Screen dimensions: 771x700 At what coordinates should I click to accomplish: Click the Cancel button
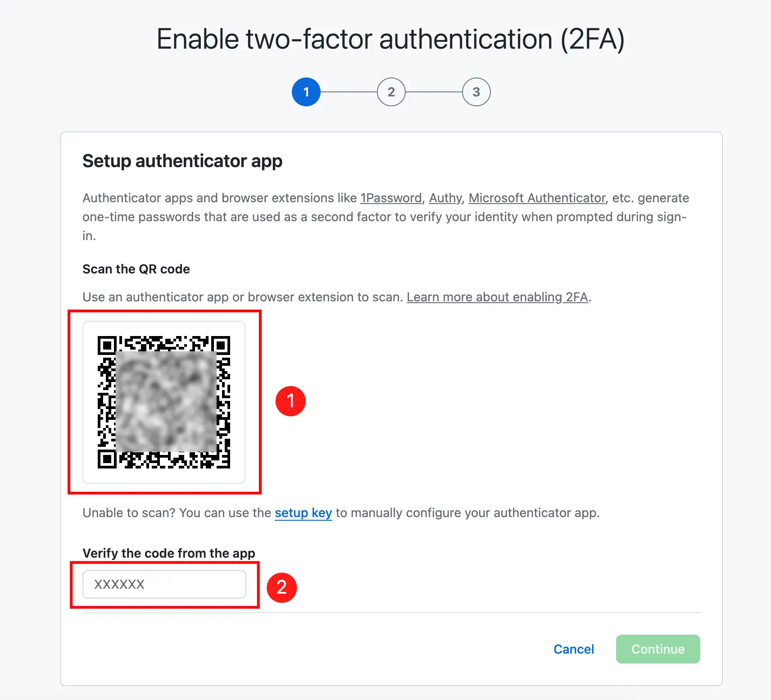tap(574, 649)
